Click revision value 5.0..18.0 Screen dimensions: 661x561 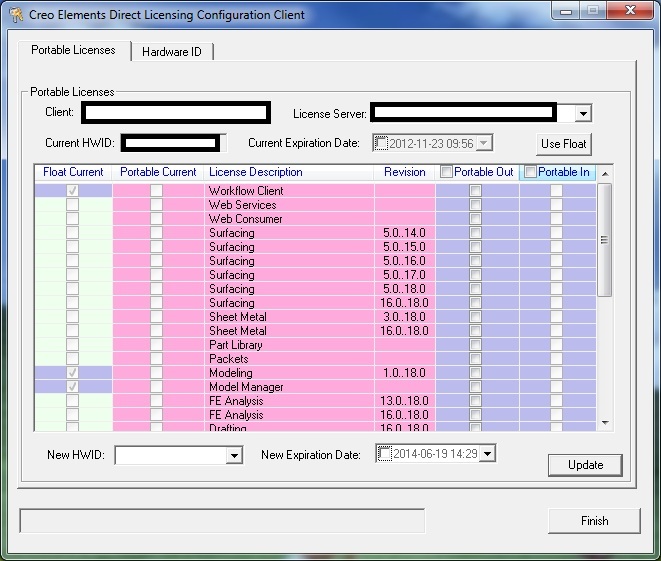(x=404, y=289)
